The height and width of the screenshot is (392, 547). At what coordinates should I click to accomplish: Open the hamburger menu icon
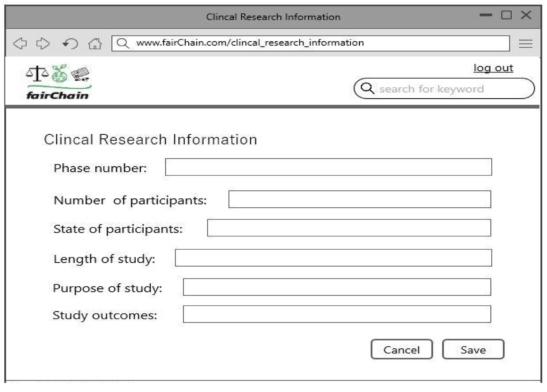pyautogui.click(x=525, y=44)
